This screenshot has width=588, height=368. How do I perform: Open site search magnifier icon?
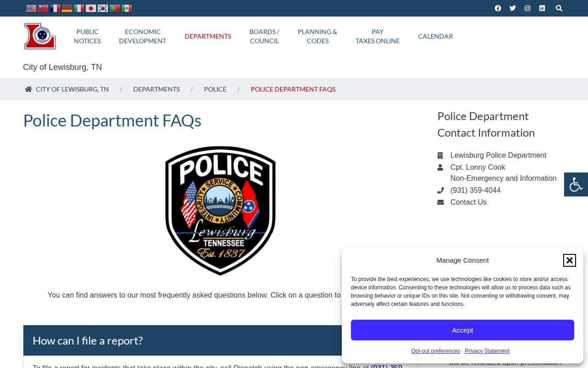point(559,8)
